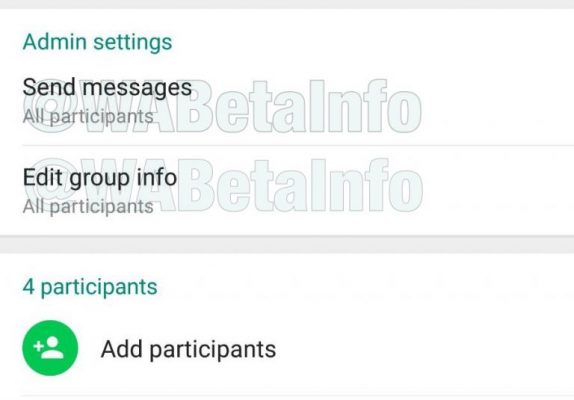The height and width of the screenshot is (400, 574).
Task: Click the 4 participants section header
Action: pos(90,287)
